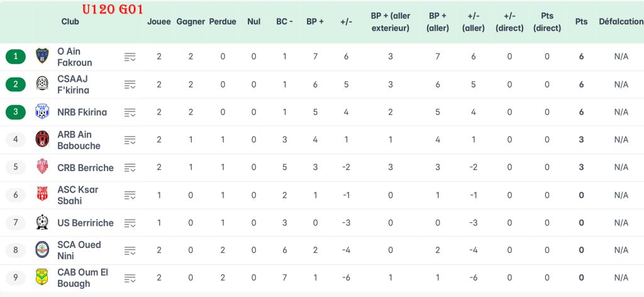
Task: Click the SCA Oued Nini club logo
Action: [42, 250]
